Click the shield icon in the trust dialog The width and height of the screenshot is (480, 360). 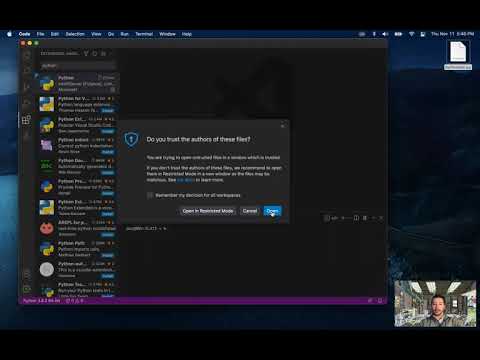131,139
